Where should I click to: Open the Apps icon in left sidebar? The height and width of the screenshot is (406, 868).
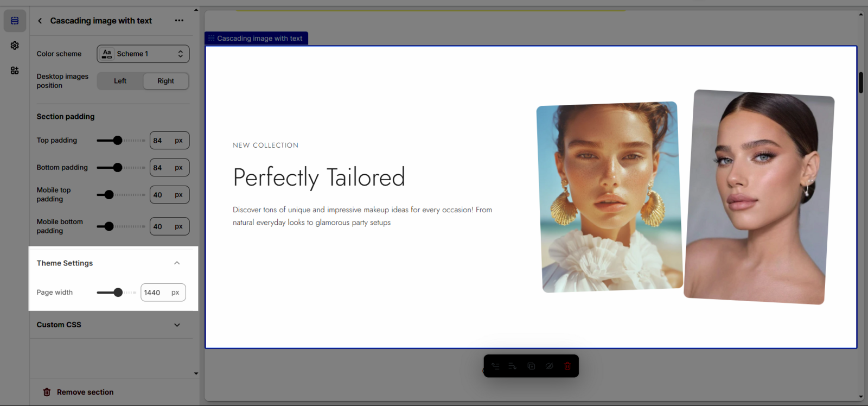pos(15,71)
